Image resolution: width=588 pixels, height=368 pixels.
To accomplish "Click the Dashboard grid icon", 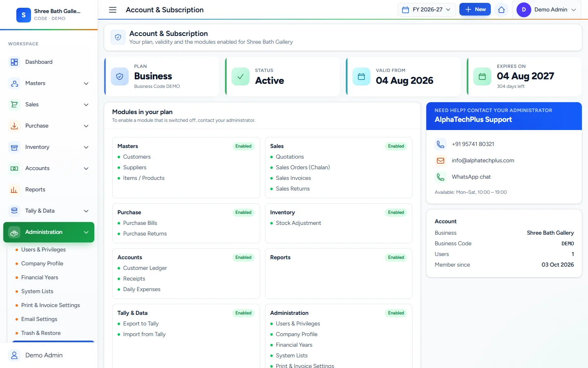I will (14, 62).
